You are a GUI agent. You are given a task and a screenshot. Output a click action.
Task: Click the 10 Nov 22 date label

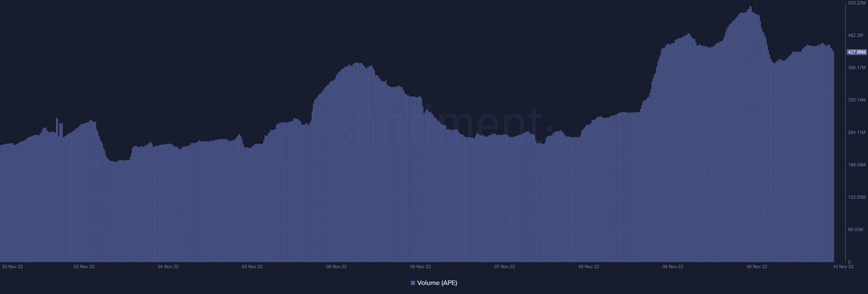pos(843,267)
